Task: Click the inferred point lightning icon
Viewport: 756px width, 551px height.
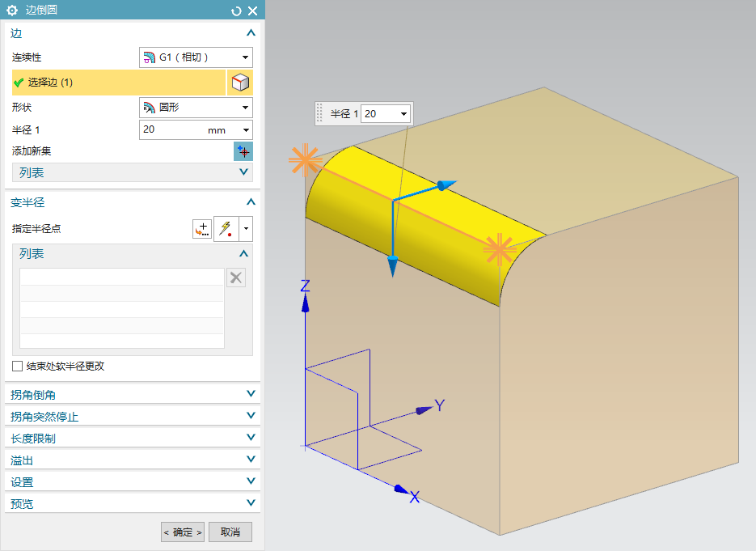Action: coord(226,229)
